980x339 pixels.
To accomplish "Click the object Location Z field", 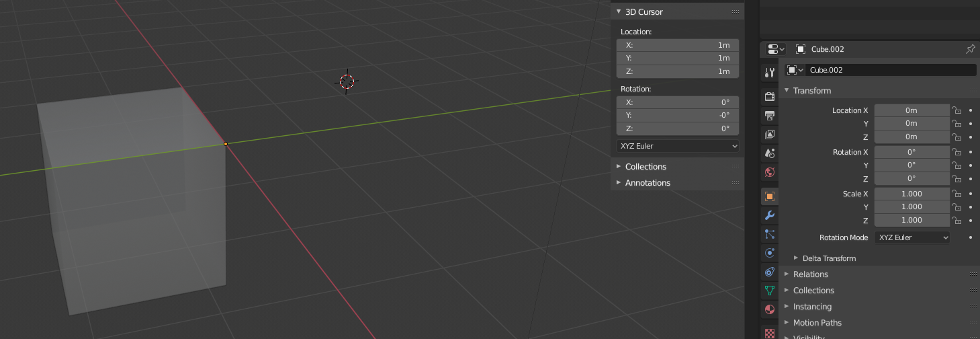I will click(911, 137).
